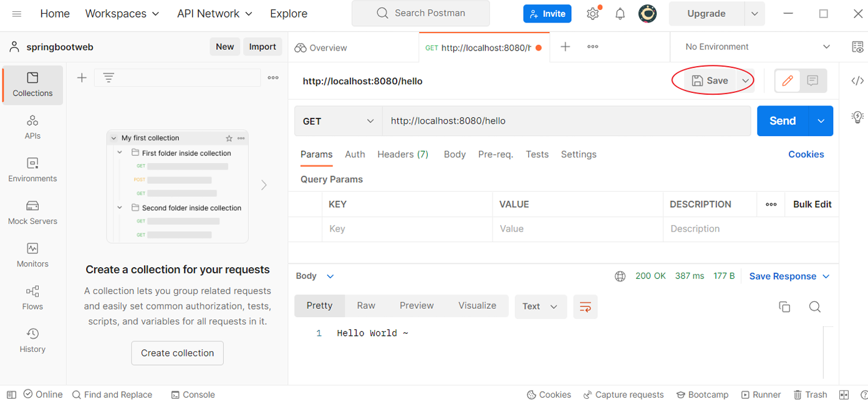The height and width of the screenshot is (415, 868).
Task: Open the settings gear icon
Action: [593, 14]
